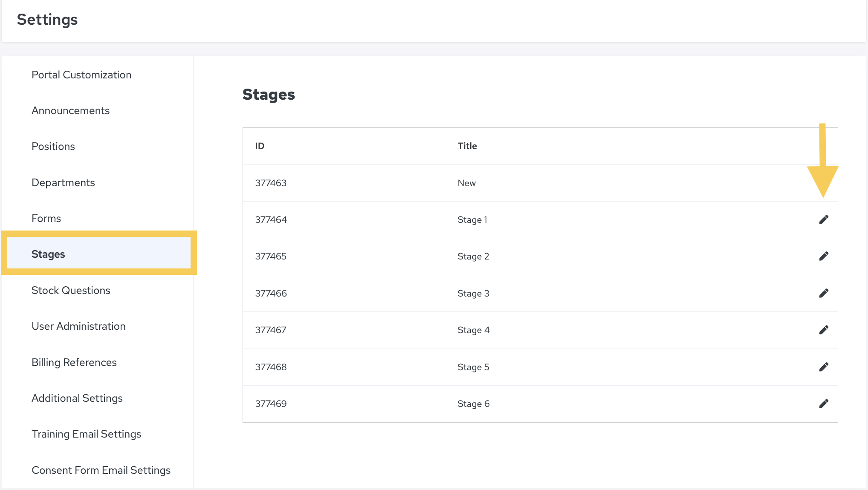Select Positions in the settings sidebar
This screenshot has height=490, width=868.
point(53,147)
